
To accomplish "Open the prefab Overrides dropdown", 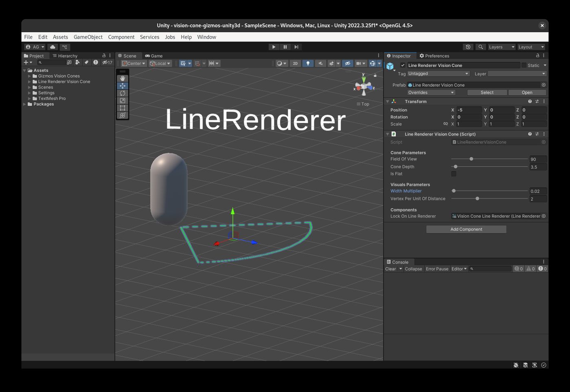I will tap(431, 92).
